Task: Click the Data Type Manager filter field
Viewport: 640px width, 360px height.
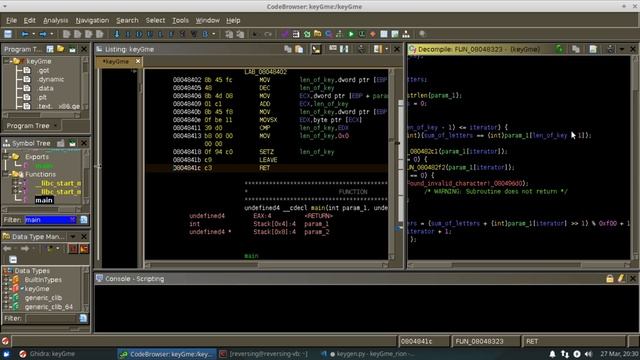Action: tap(51, 318)
